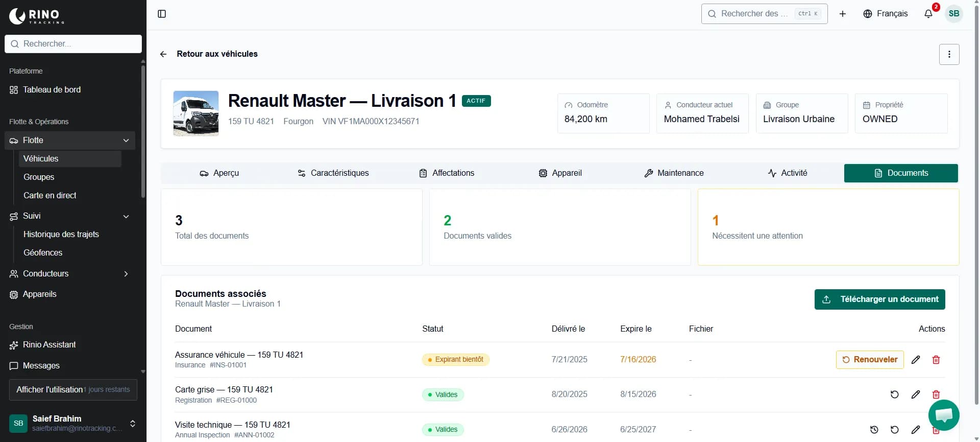The height and width of the screenshot is (442, 980).
Task: Open the Activité tab
Action: [x=788, y=173]
